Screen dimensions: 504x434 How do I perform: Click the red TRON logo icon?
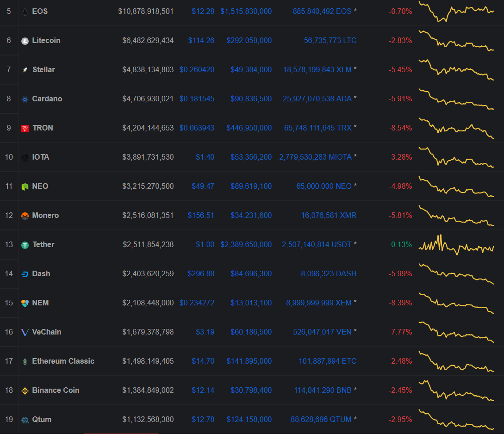(25, 129)
